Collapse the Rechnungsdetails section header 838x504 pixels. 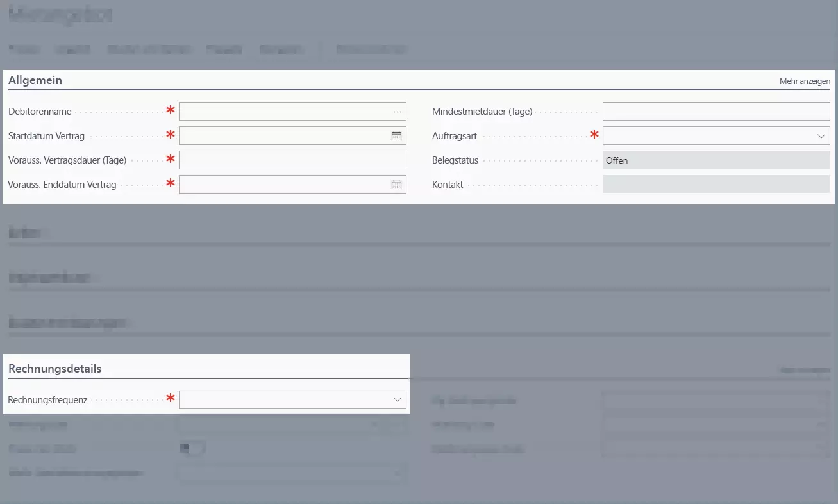[55, 369]
